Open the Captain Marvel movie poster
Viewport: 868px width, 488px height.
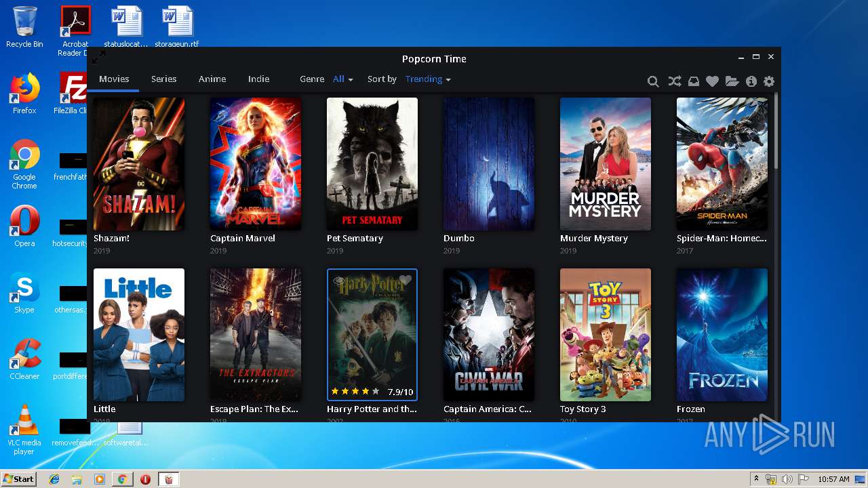coord(256,164)
